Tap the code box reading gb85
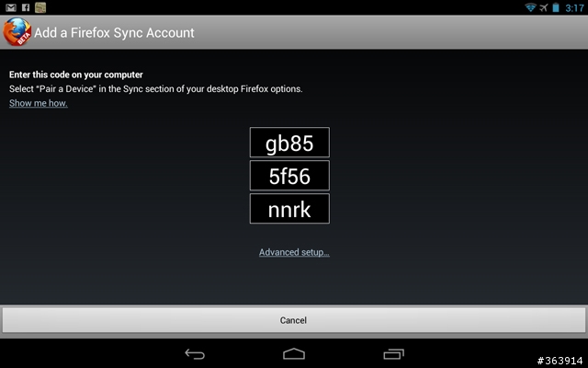 (x=290, y=143)
